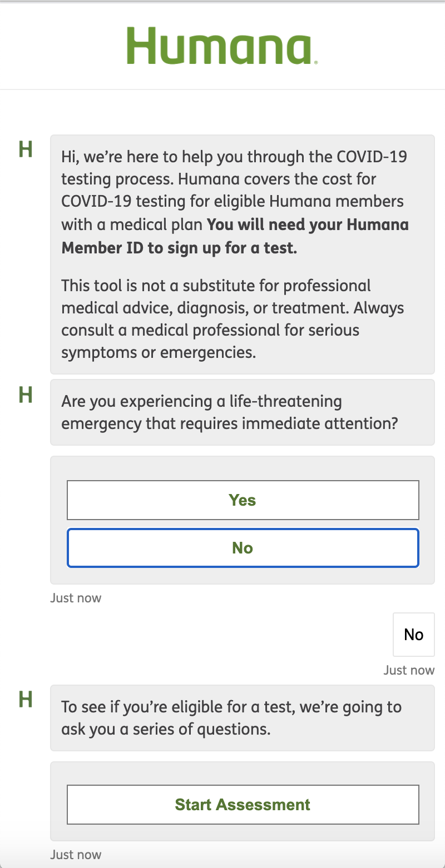Click the final Just now timestamp at bottom

tap(76, 854)
